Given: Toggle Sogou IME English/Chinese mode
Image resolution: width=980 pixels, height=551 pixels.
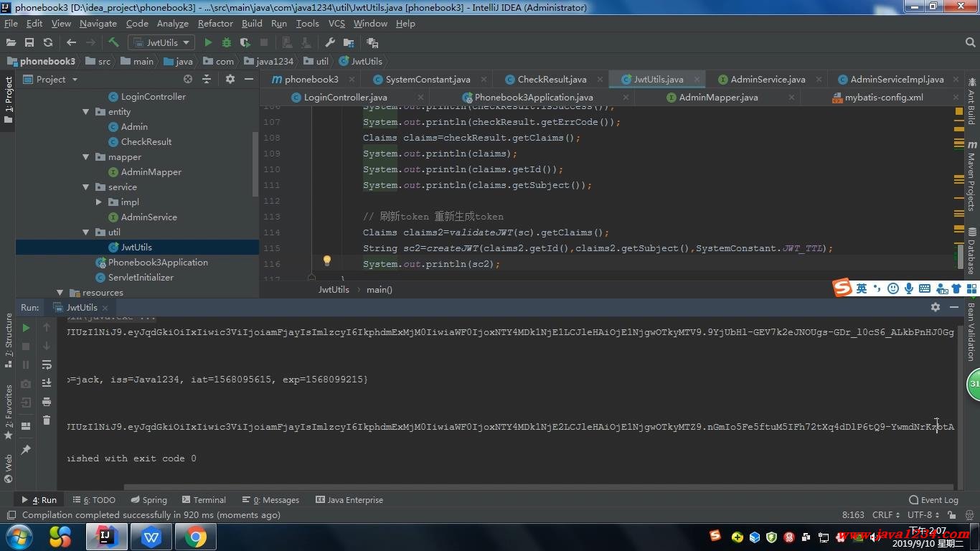Looking at the screenshot, I should (862, 288).
